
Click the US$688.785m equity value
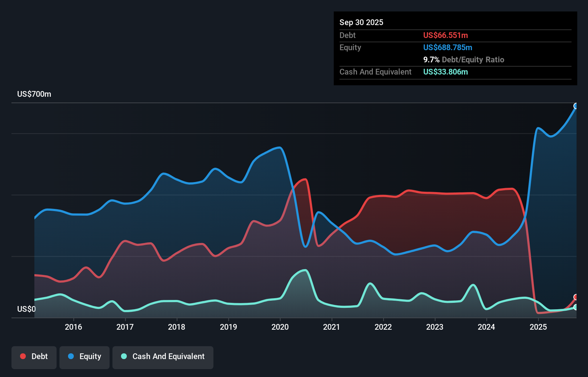[448, 47]
